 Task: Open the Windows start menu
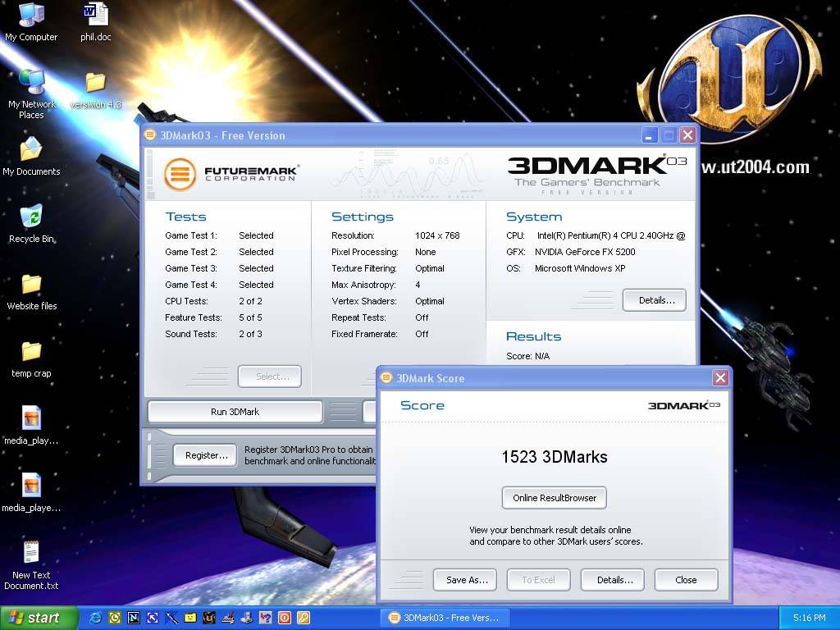pyautogui.click(x=39, y=618)
